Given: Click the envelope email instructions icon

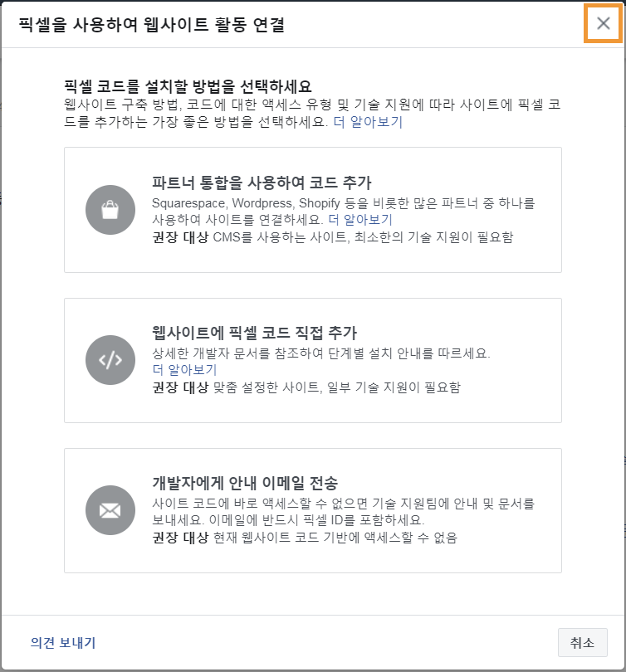Looking at the screenshot, I should (x=110, y=510).
